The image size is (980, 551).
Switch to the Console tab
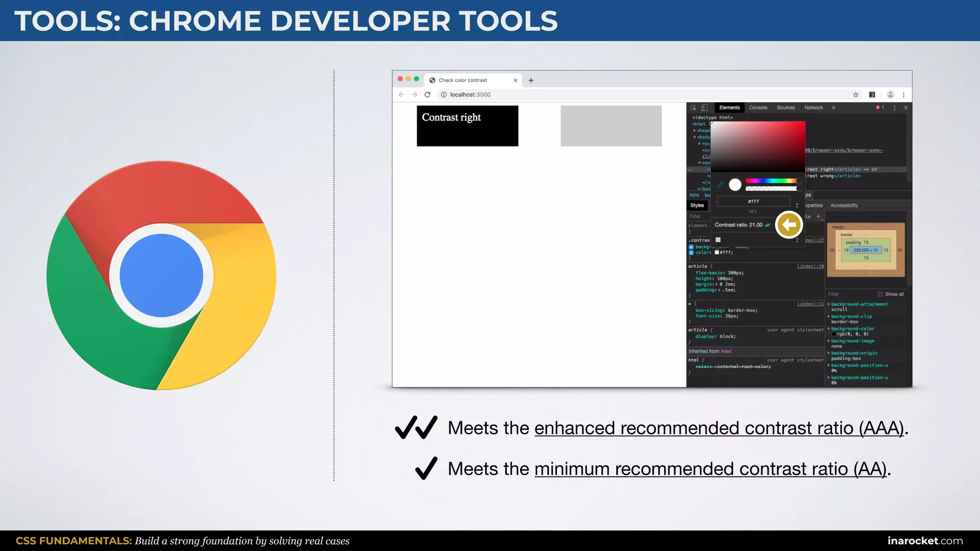coord(758,108)
